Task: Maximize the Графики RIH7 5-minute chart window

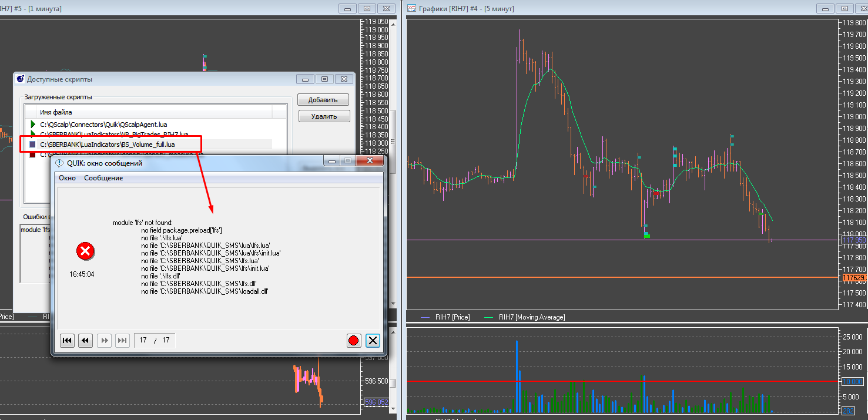Action: [x=843, y=8]
